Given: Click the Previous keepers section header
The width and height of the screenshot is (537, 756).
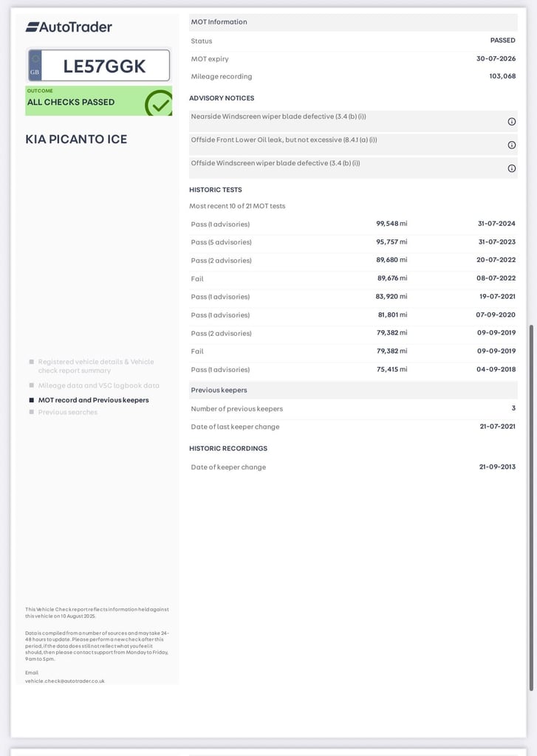Looking at the screenshot, I should click(x=353, y=390).
